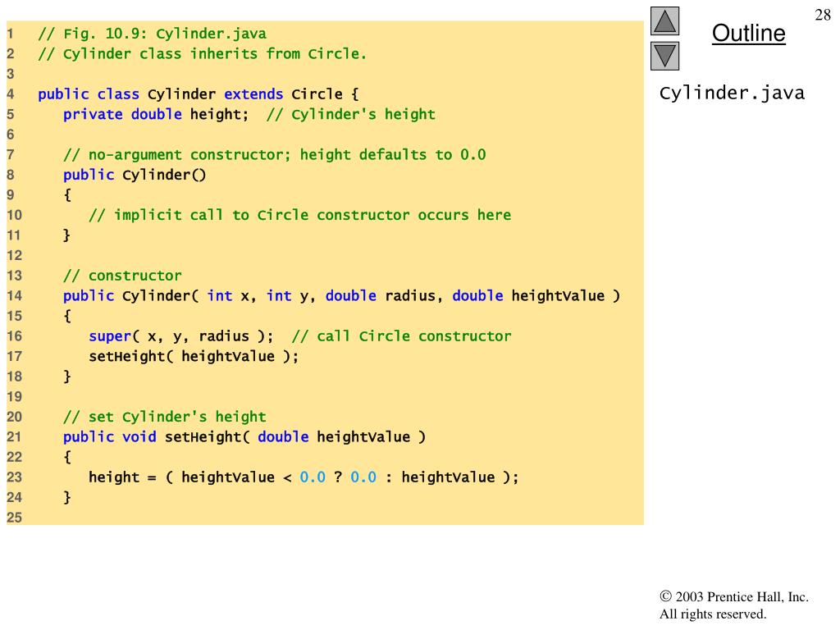Click 'All rights reserved.' footer text
Image resolution: width=840 pixels, height=630 pixels.
tap(713, 614)
